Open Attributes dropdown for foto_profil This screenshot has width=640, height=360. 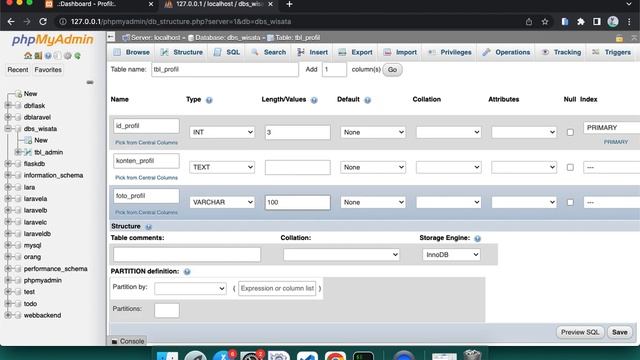pos(524,202)
